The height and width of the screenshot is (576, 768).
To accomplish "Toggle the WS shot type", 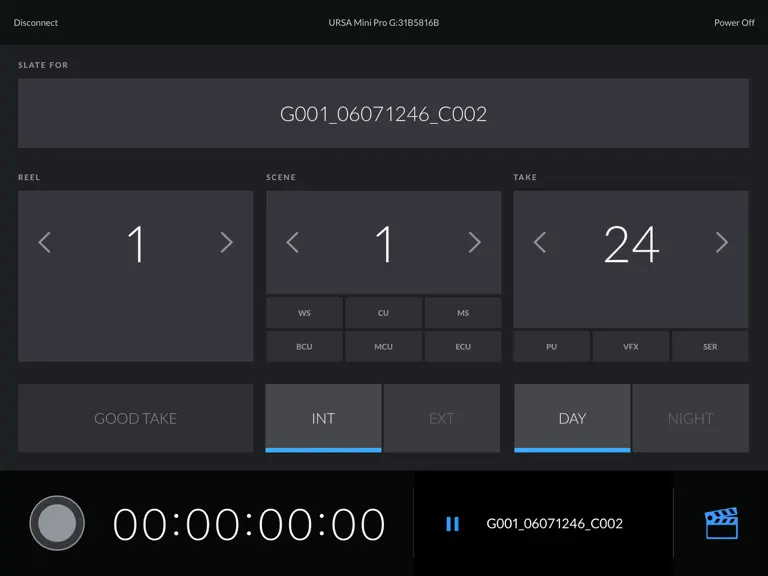I will coord(304,312).
